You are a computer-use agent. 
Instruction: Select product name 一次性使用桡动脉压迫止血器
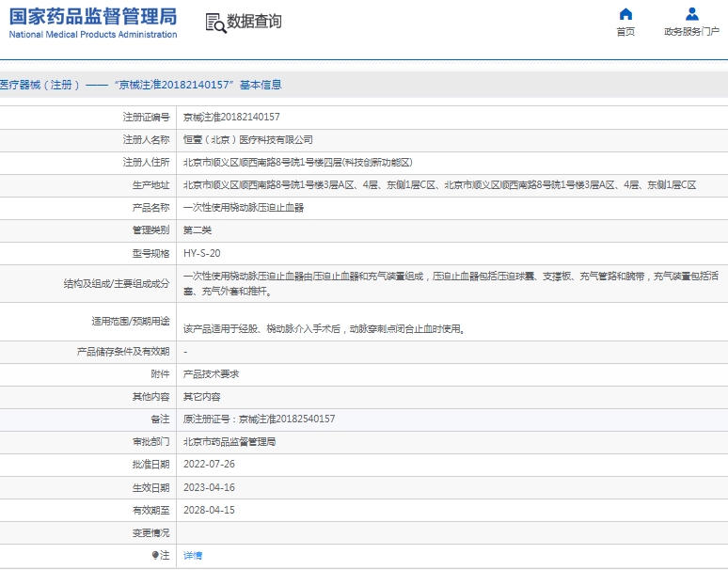pyautogui.click(x=244, y=208)
